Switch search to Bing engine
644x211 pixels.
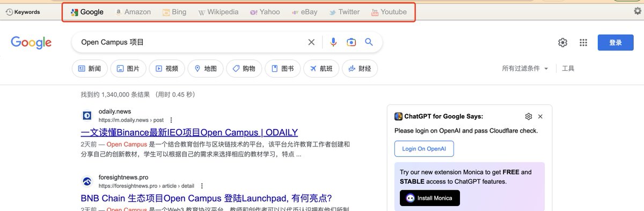(174, 12)
